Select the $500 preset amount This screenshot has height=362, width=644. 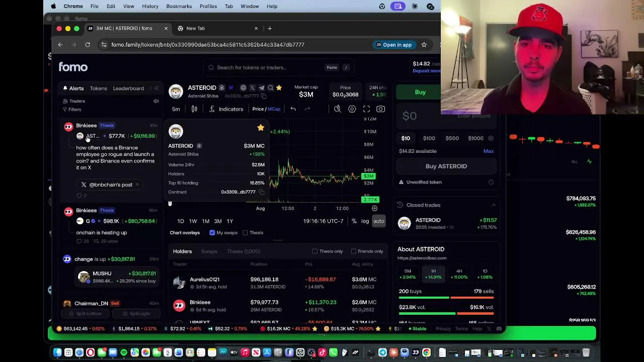click(x=452, y=138)
